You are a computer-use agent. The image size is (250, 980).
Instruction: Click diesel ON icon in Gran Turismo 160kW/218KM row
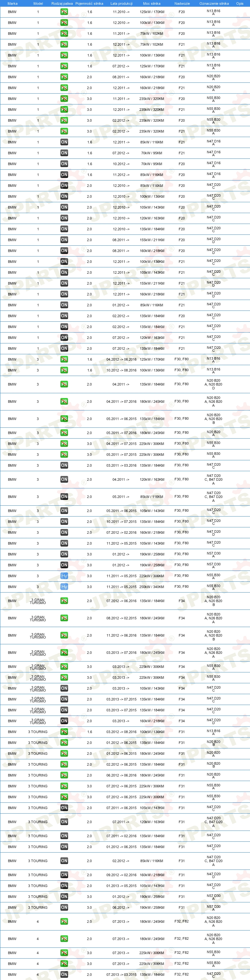[64, 721]
